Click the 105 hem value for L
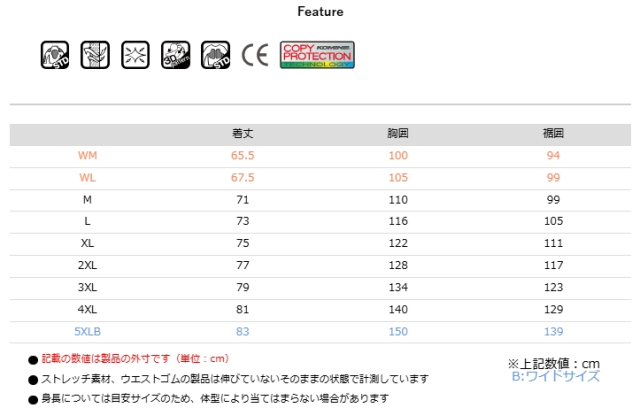 click(x=553, y=221)
